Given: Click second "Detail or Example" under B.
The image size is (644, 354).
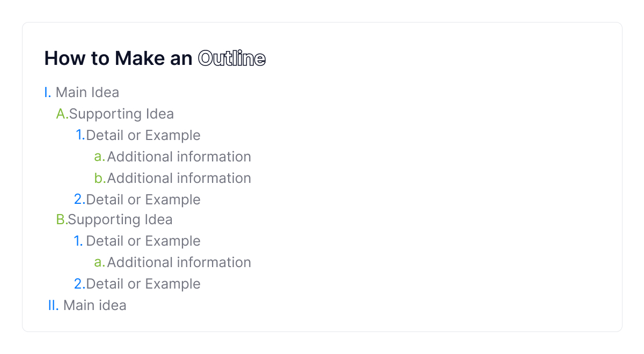Looking at the screenshot, I should (x=143, y=284).
